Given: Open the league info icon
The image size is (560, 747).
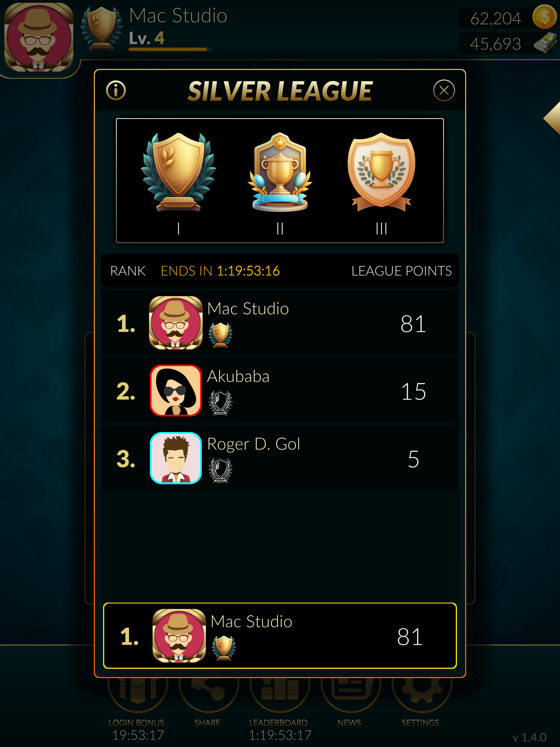Looking at the screenshot, I should click(116, 91).
